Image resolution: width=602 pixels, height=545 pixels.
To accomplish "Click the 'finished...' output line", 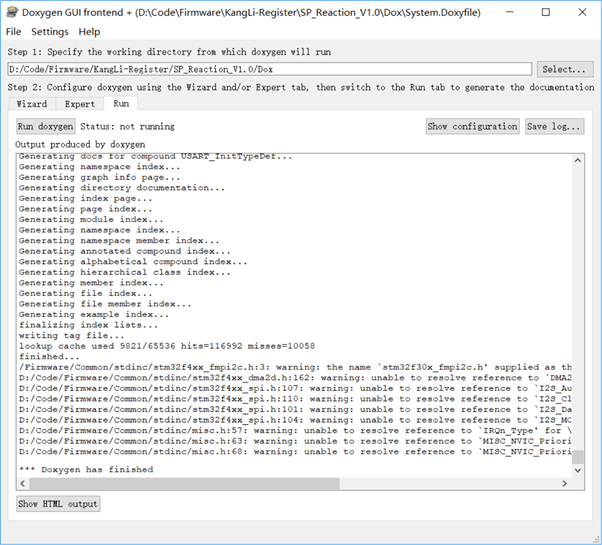I will (x=49, y=357).
